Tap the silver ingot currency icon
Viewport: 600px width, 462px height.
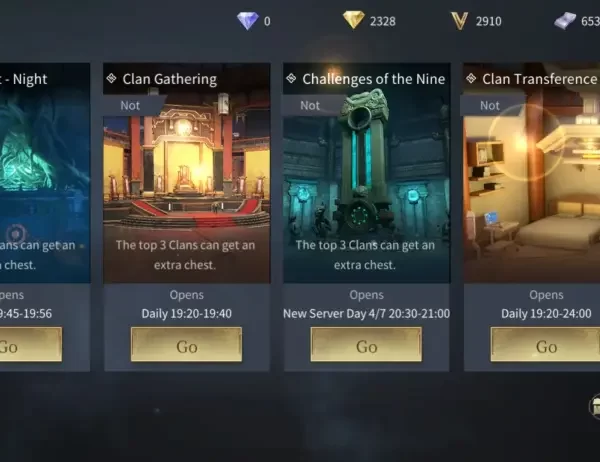click(x=565, y=20)
